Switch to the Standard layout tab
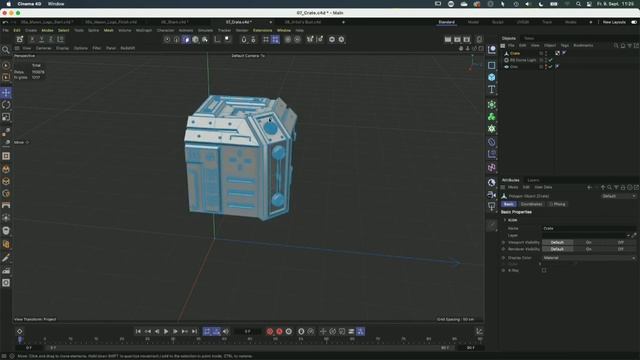 [447, 22]
